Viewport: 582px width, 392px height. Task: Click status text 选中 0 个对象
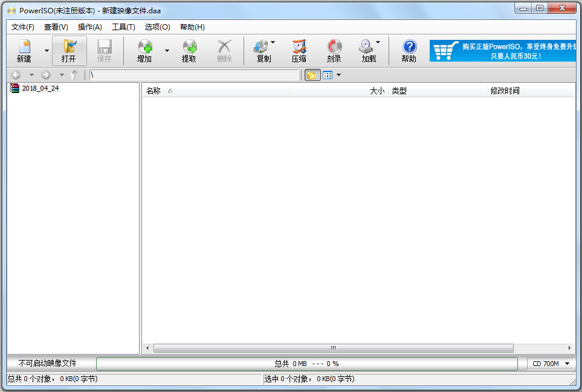[x=309, y=379]
